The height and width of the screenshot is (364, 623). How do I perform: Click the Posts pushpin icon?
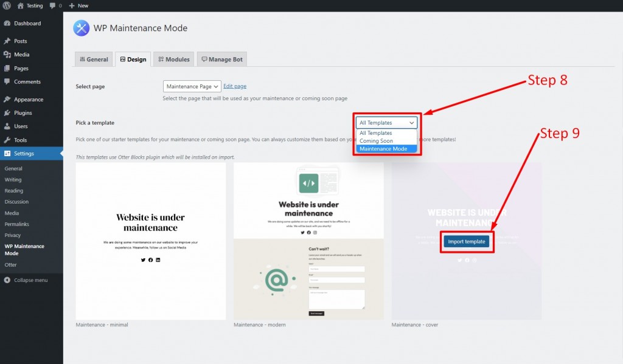7,41
